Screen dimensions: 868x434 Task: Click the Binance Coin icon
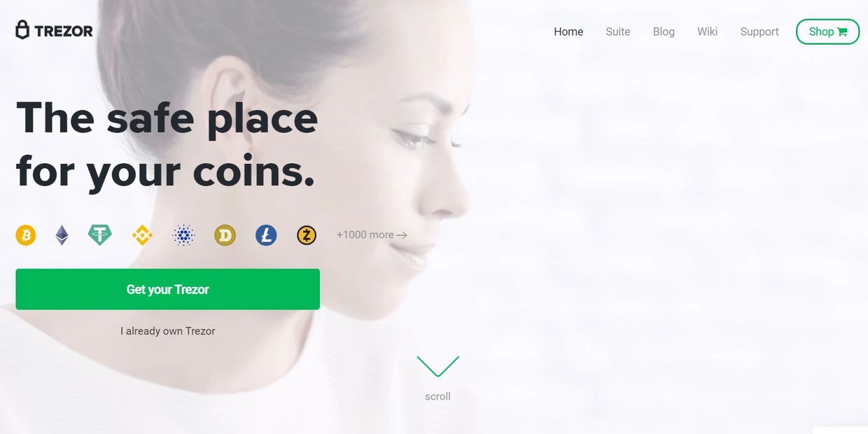pyautogui.click(x=142, y=235)
